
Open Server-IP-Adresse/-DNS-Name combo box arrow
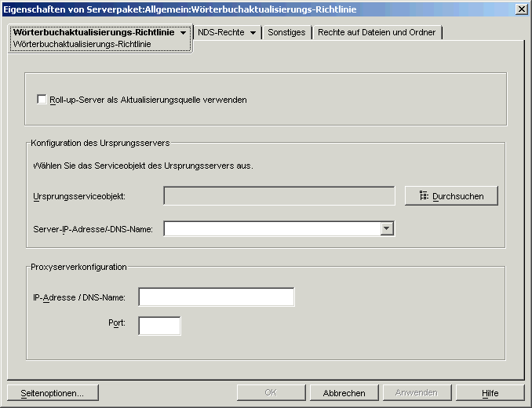tap(387, 228)
